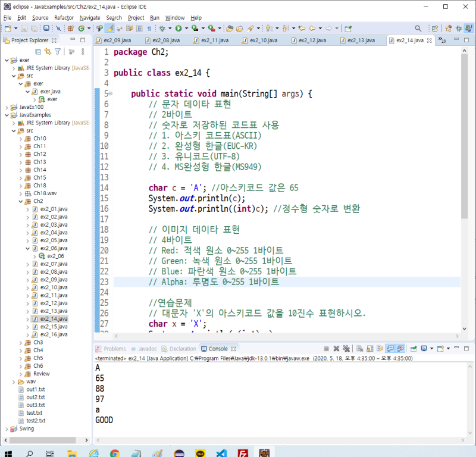Click the Search magnifier icon in toolbar

pyautogui.click(x=418, y=28)
